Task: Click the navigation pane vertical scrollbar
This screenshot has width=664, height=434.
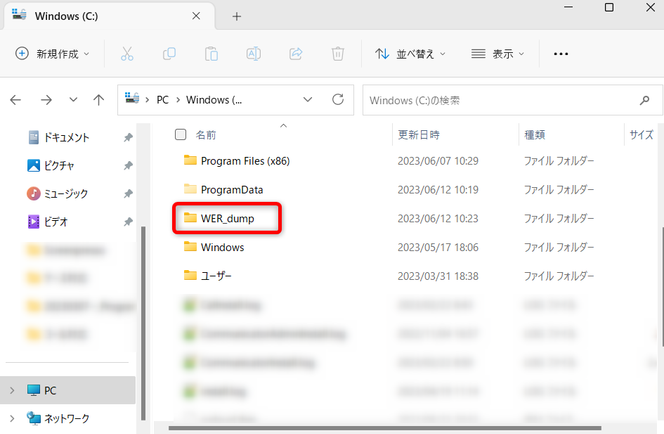Action: [x=143, y=323]
